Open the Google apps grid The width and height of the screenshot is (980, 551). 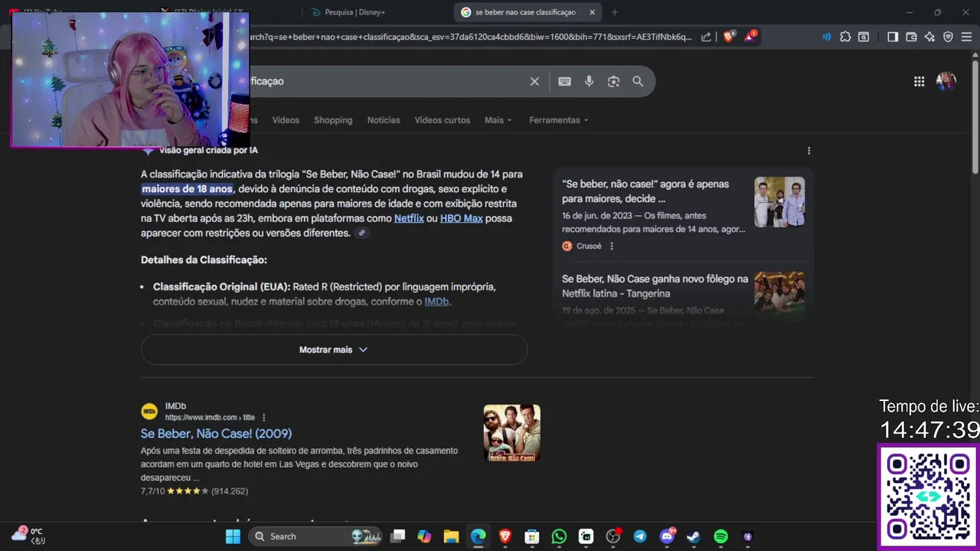919,81
